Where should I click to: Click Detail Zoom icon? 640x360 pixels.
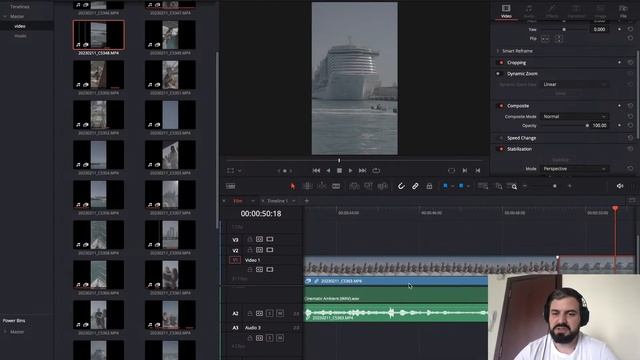pos(499,186)
